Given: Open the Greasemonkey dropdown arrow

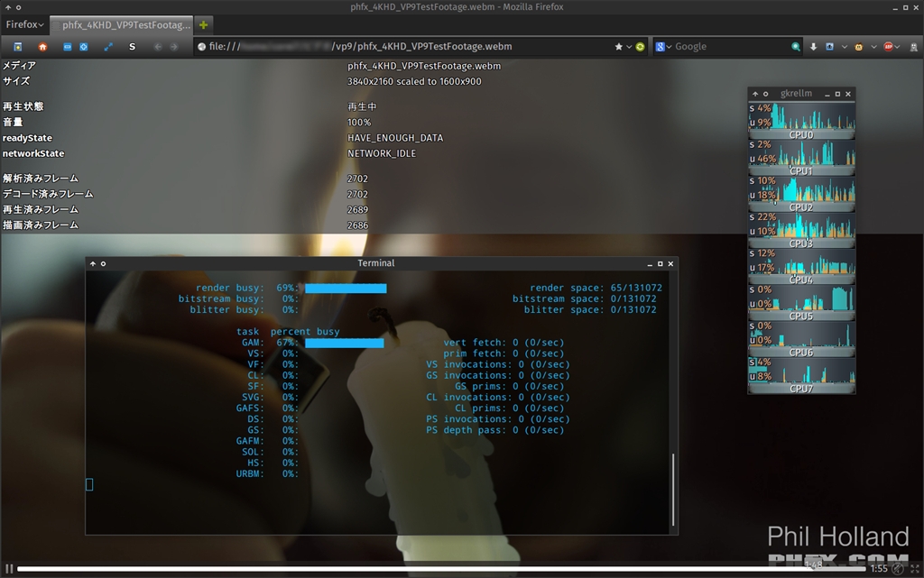Looking at the screenshot, I should pos(873,47).
